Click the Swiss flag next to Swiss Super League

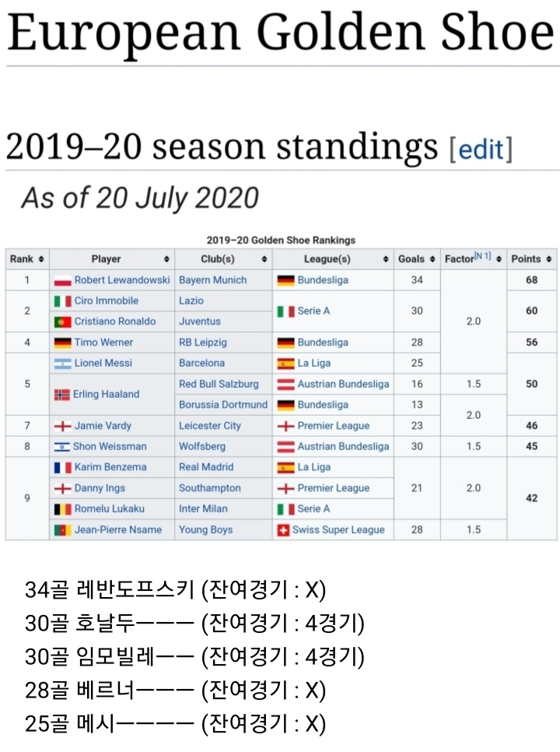[x=284, y=530]
